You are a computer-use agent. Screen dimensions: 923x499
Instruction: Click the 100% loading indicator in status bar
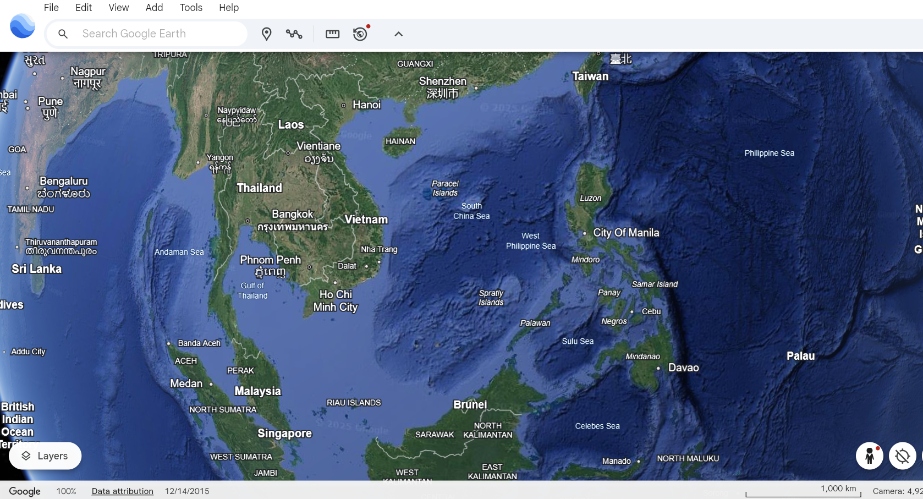(67, 491)
